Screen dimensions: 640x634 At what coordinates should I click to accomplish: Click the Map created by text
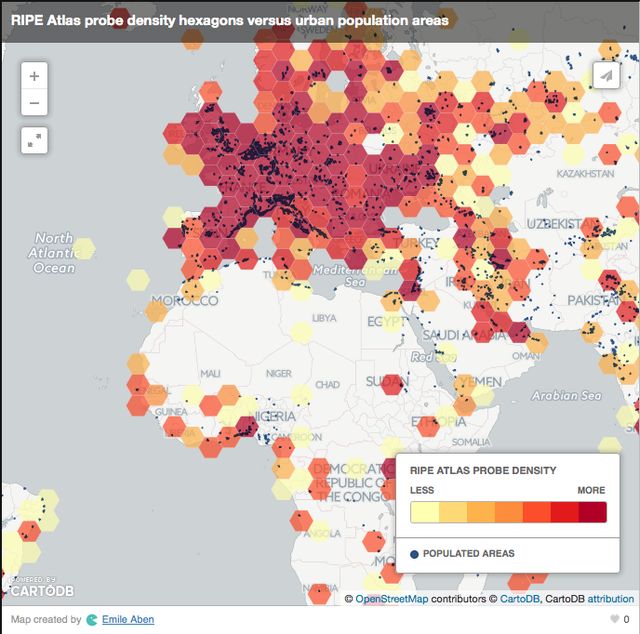[46, 619]
